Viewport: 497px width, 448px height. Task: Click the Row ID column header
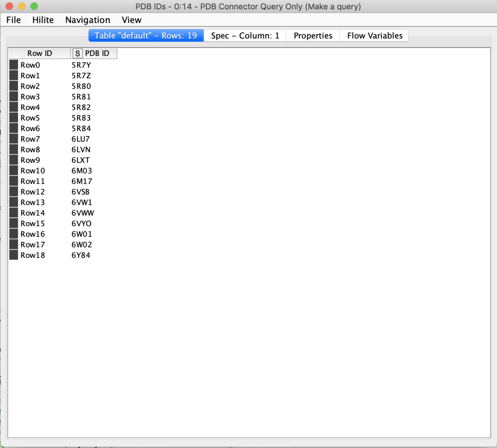40,53
